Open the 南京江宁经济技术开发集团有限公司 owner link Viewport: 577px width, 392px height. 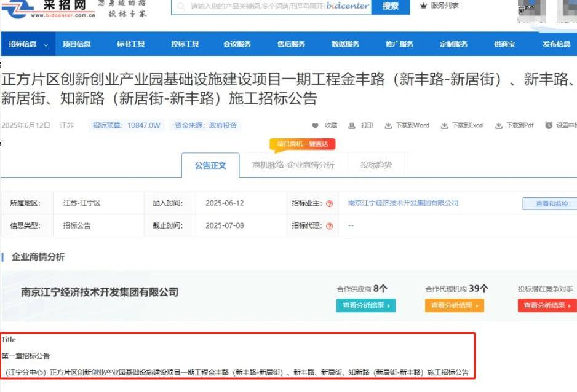[x=403, y=203]
